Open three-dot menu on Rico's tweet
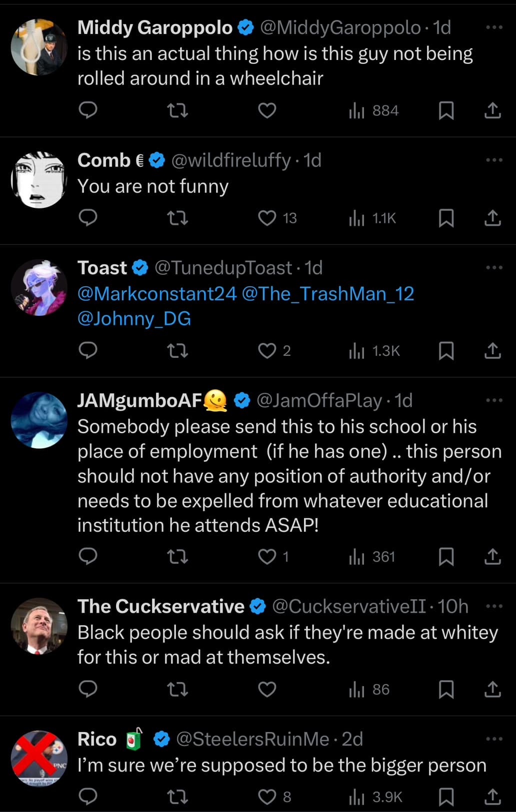Screen dimensions: 516x812 [494, 739]
